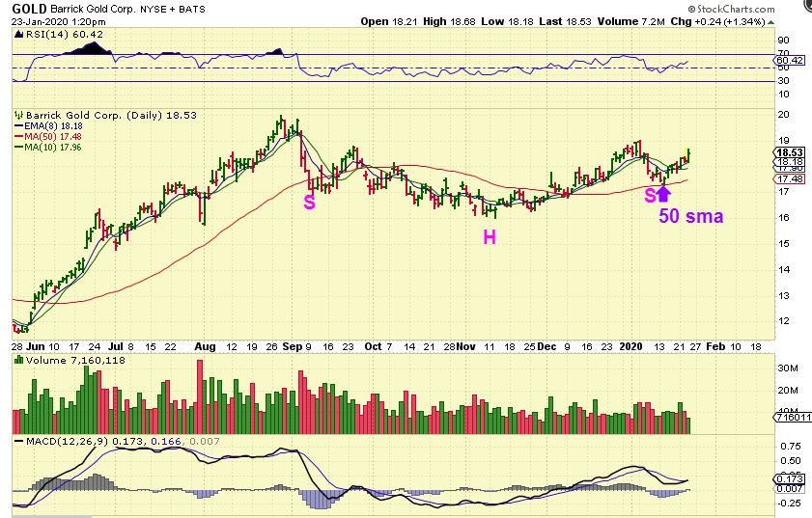This screenshot has width=812, height=518.
Task: Click the 'Barrick Gold Corp. (Daily) 18.53' legend
Action: tap(111, 115)
